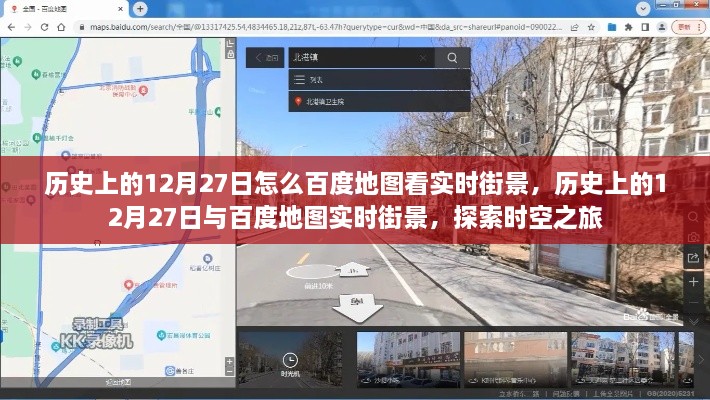Toggle the mini map lock icon

(x=230, y=54)
